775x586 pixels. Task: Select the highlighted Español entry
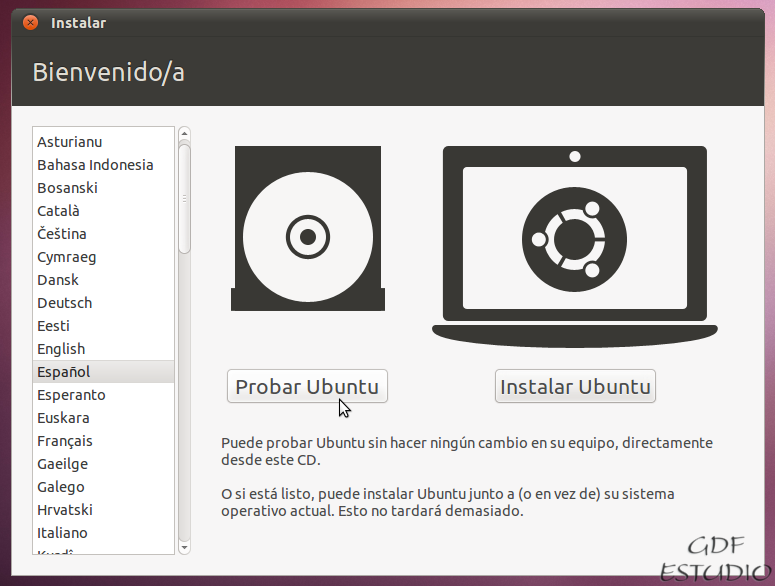pyautogui.click(x=103, y=372)
